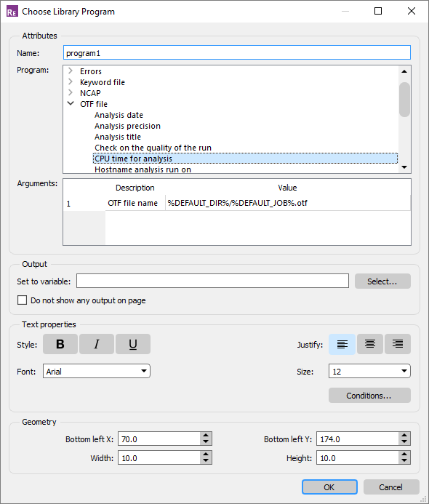Select Hostname analysis run on item

click(x=143, y=169)
